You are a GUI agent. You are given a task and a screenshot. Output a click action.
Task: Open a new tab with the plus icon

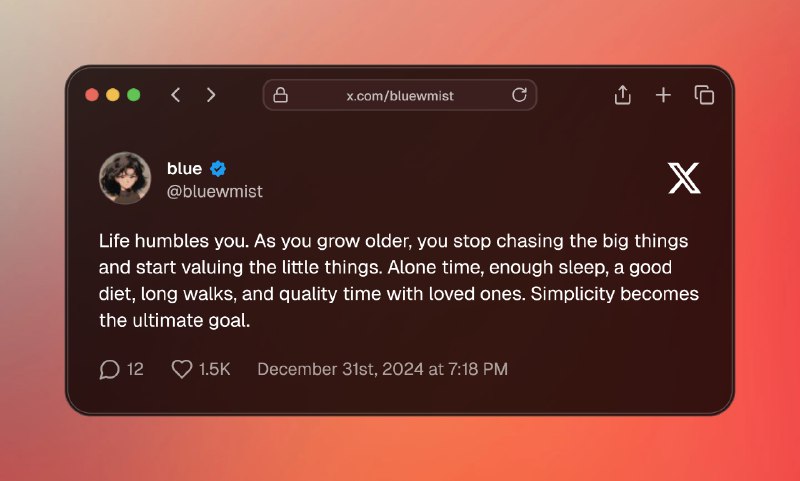click(663, 95)
